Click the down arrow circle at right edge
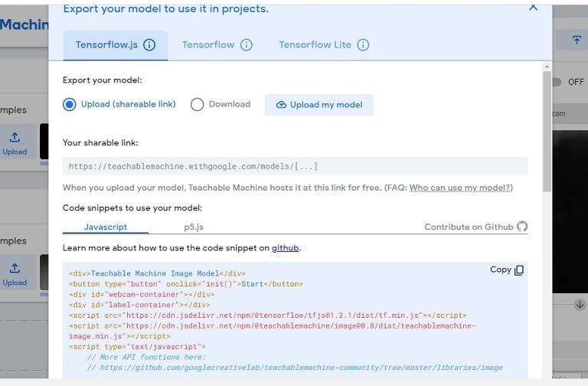Image resolution: width=588 pixels, height=386 pixels. (x=580, y=305)
